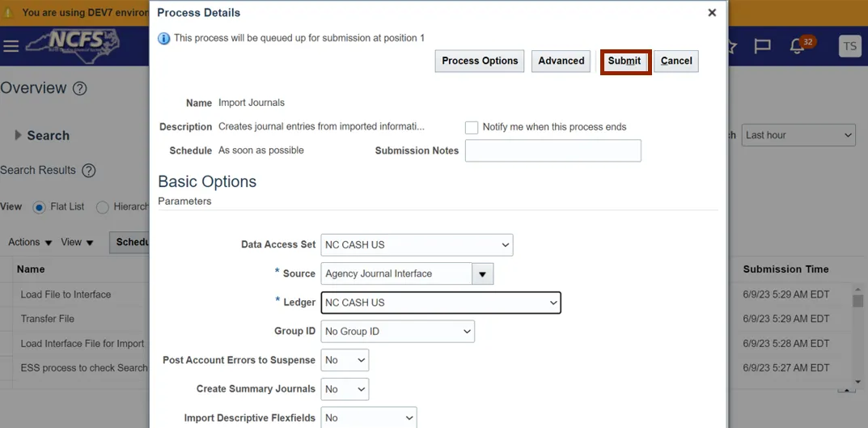Viewport: 868px width, 428px height.
Task: Open the notifications bell
Action: (x=798, y=47)
